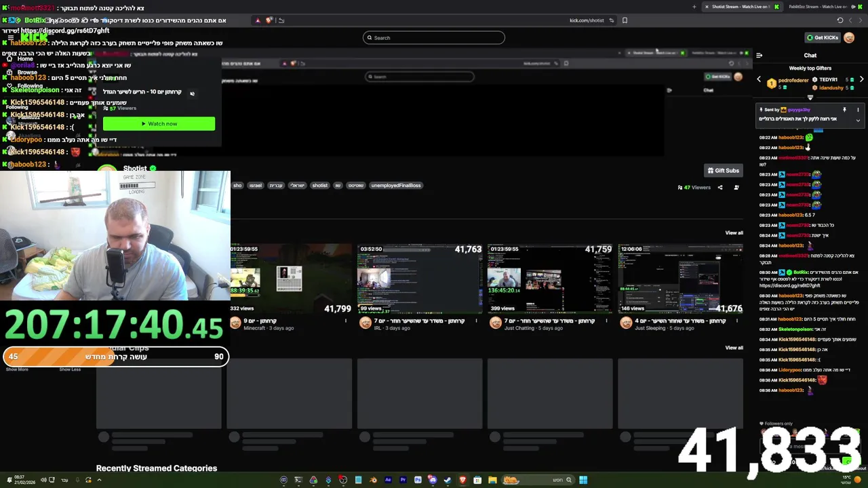
Task: Click the taskbar volume speaker icon
Action: pos(43,480)
